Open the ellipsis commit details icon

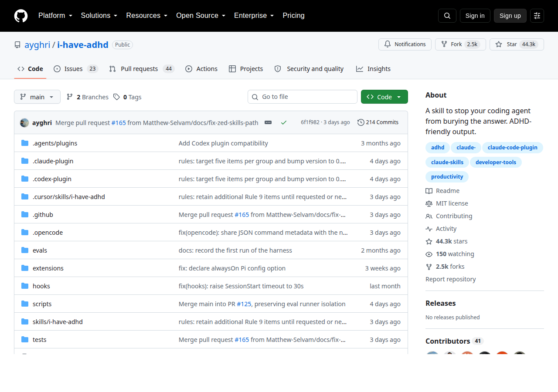click(x=268, y=122)
